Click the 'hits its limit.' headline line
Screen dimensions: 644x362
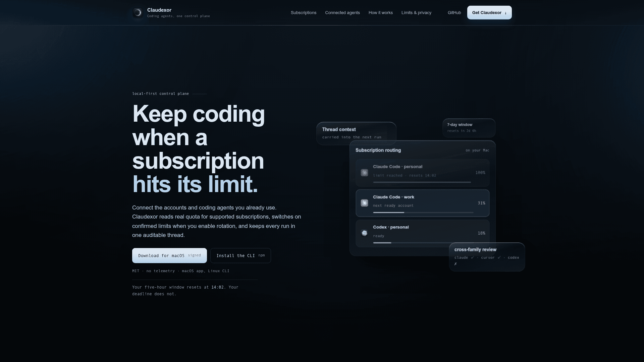(195, 184)
